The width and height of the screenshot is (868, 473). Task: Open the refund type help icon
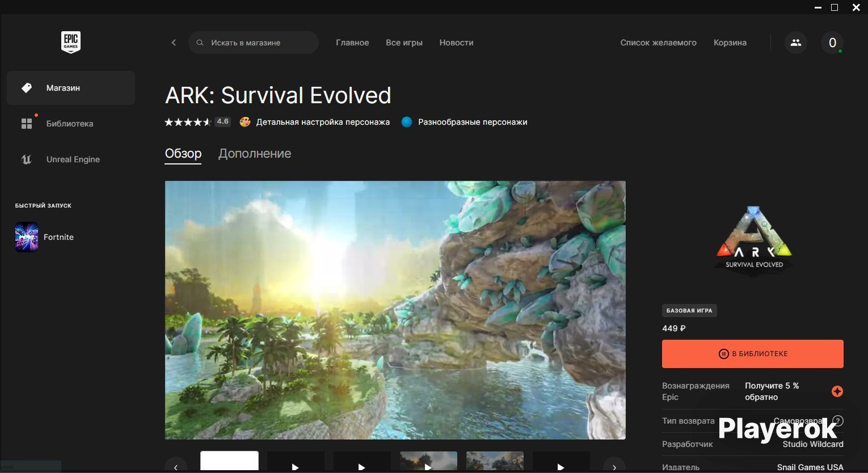pyautogui.click(x=838, y=421)
